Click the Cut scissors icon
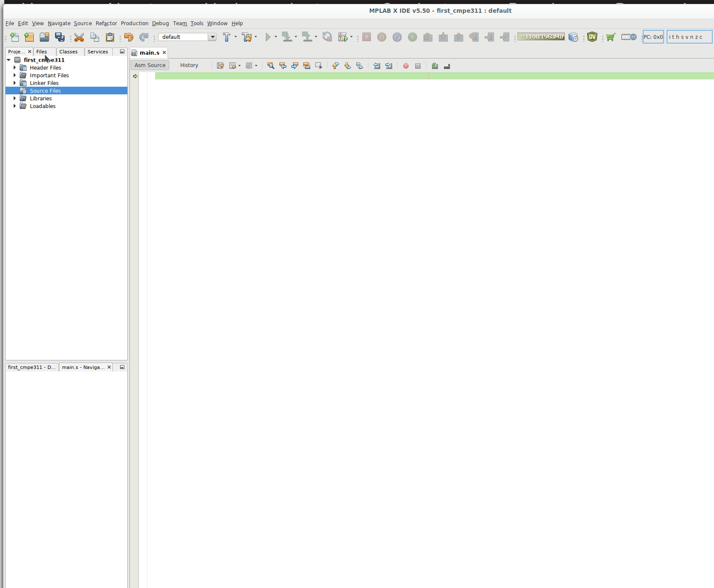This screenshot has width=714, height=588. pyautogui.click(x=79, y=37)
